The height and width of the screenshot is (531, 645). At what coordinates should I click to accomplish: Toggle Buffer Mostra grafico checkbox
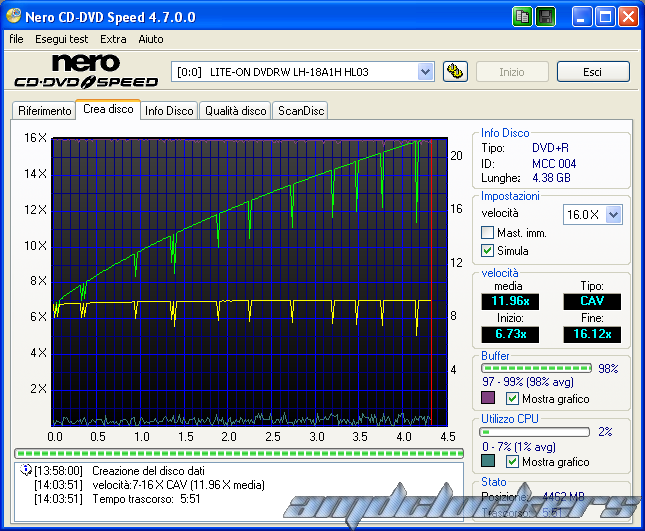point(513,399)
